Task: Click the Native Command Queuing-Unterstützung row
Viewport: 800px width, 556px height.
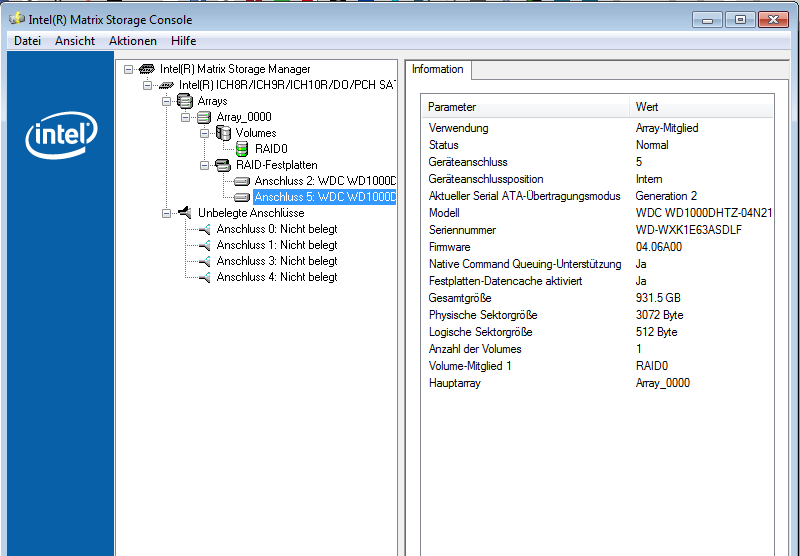Action: [x=597, y=264]
